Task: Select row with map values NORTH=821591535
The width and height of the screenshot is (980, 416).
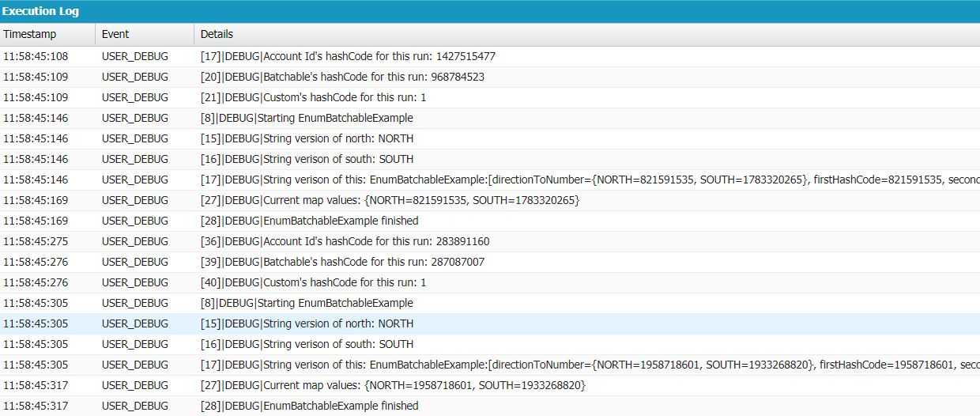Action: pos(490,200)
